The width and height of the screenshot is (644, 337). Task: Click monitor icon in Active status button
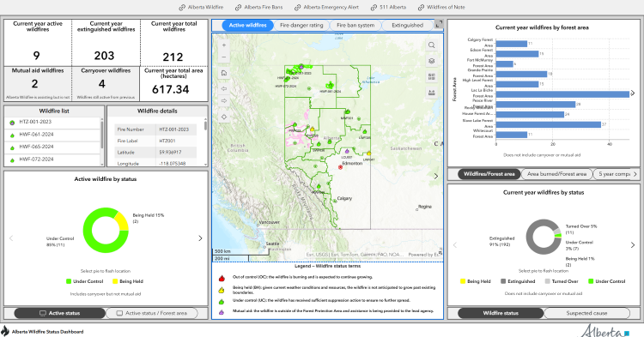43,313
